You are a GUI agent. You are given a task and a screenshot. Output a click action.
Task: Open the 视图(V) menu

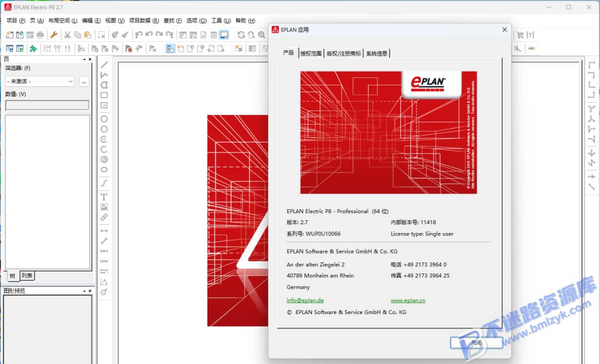(115, 21)
